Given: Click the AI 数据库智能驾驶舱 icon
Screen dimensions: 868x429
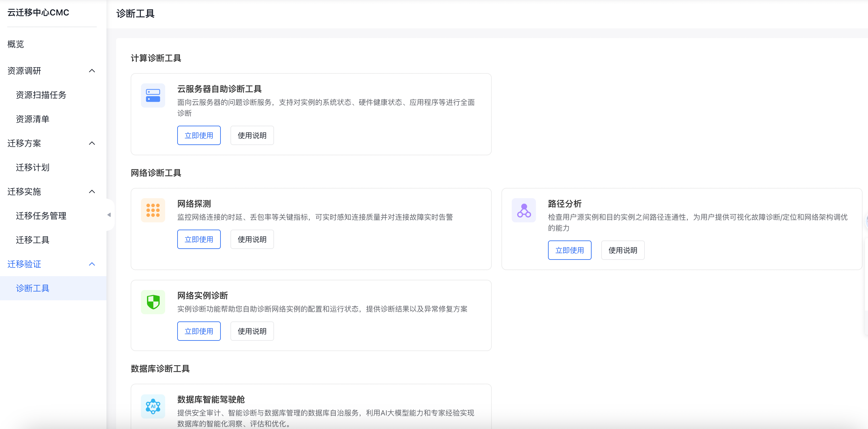Looking at the screenshot, I should point(153,406).
